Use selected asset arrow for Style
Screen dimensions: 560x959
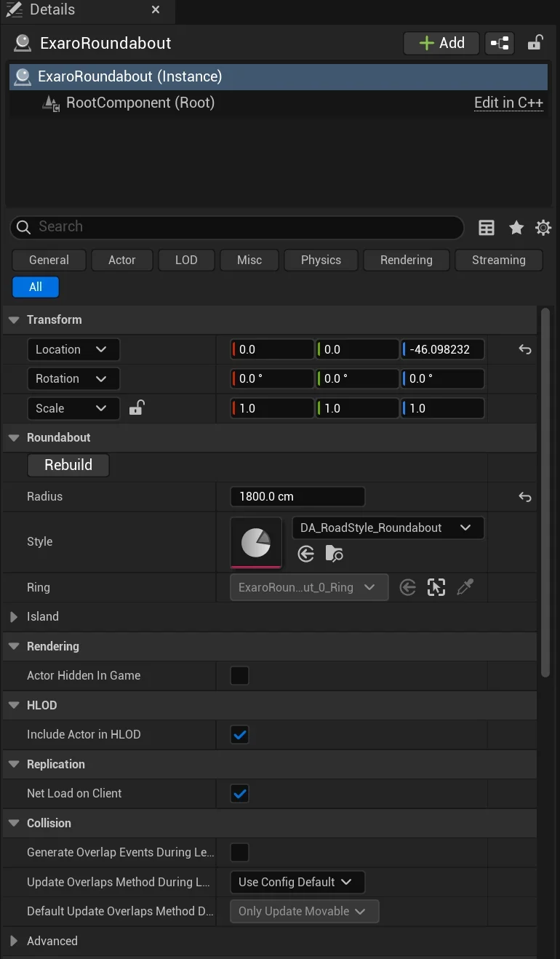tap(306, 554)
